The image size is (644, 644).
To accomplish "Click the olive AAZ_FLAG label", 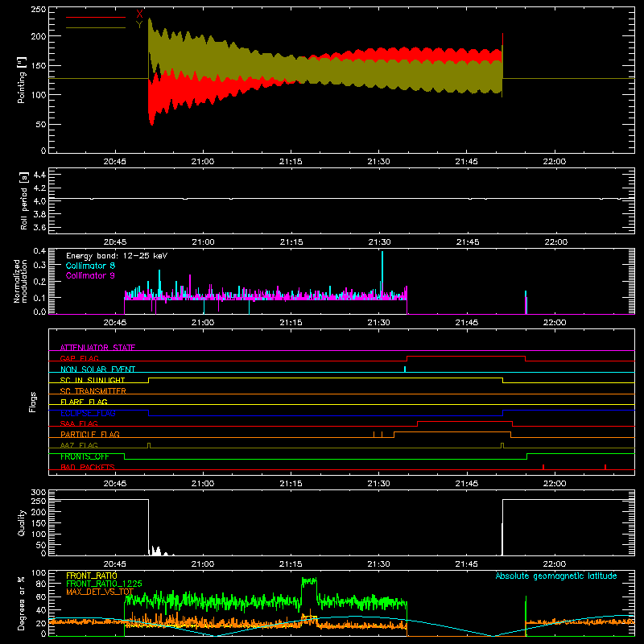I will (79, 445).
